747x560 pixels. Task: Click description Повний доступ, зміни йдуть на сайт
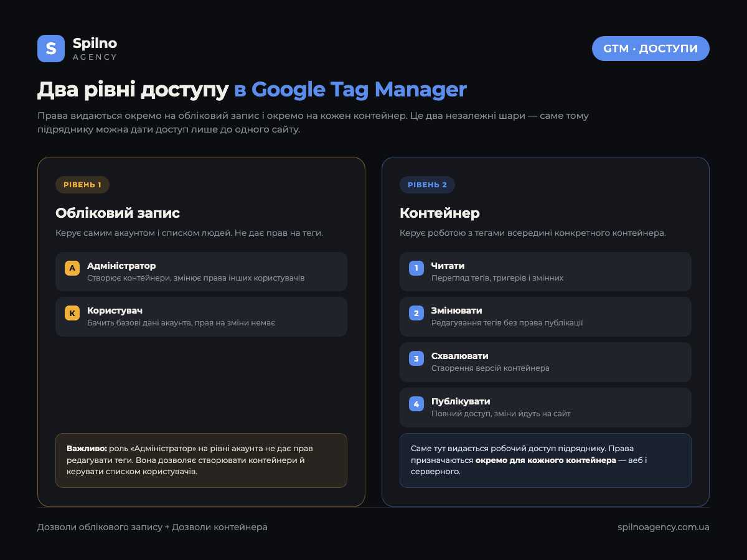[501, 414]
